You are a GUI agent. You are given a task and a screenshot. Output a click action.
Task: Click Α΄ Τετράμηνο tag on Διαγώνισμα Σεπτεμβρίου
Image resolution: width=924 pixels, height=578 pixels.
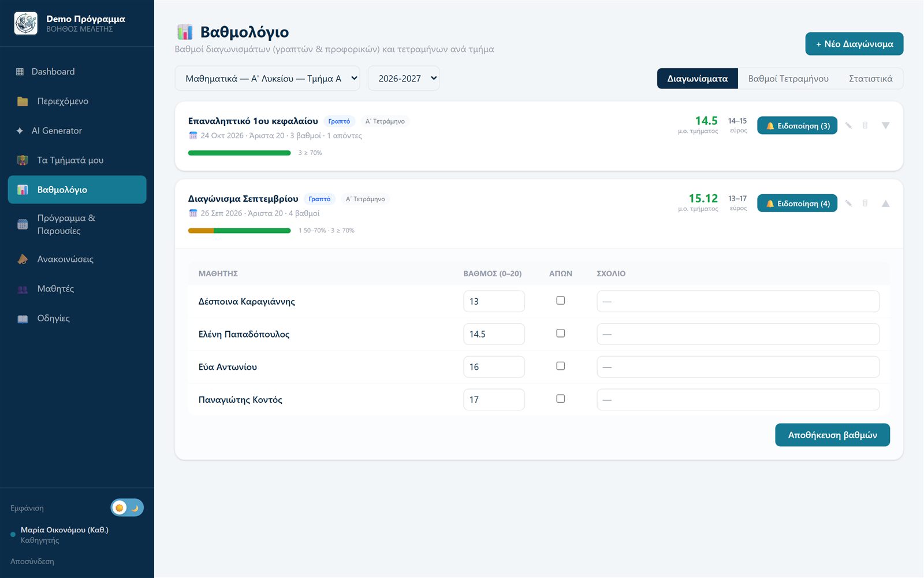366,199
